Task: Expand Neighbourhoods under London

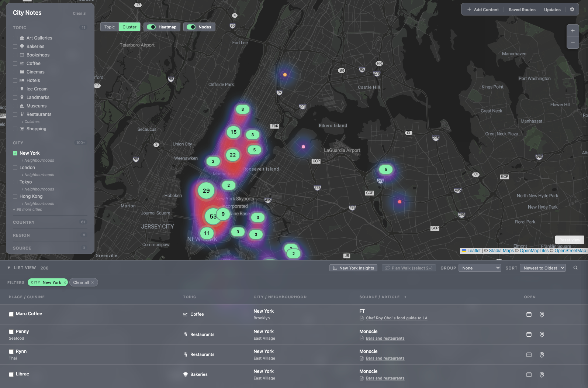Action: [38, 175]
